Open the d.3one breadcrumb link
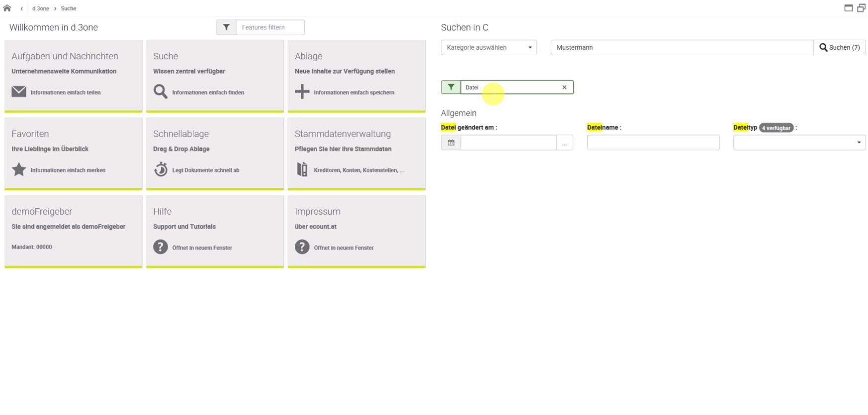Screen dimensions: 868x415 tap(41, 8)
